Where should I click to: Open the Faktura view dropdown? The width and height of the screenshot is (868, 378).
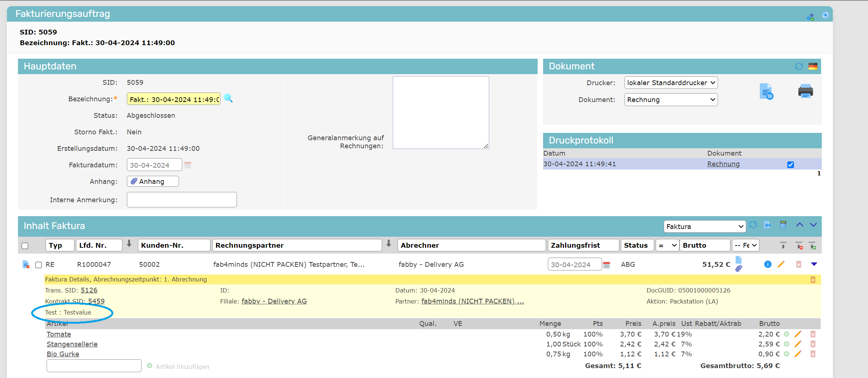704,226
